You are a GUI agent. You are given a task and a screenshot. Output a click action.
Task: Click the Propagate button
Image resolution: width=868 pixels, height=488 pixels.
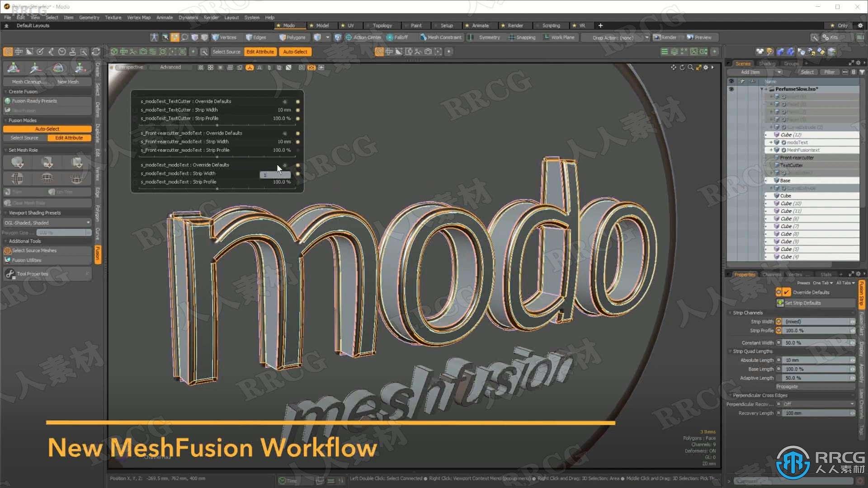coord(816,386)
